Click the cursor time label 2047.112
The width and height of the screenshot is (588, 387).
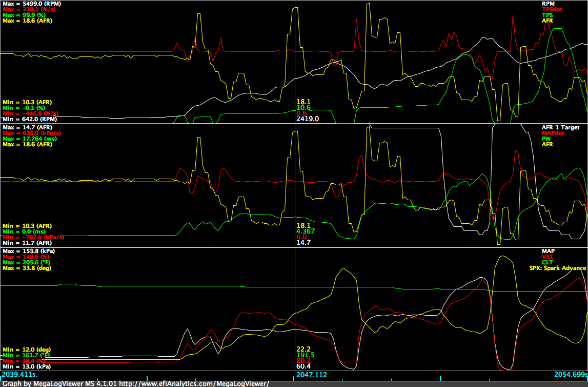(x=311, y=375)
